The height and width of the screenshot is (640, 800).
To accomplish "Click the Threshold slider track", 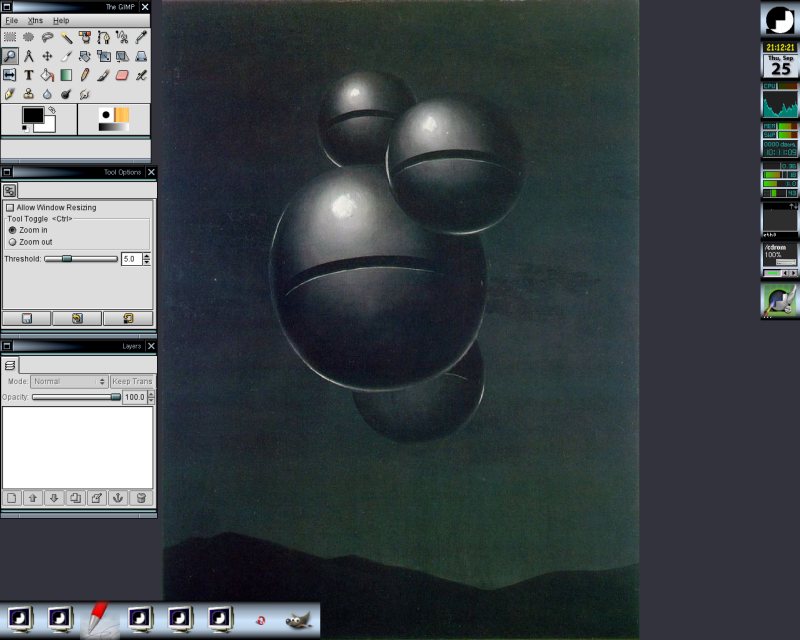I will [x=81, y=259].
